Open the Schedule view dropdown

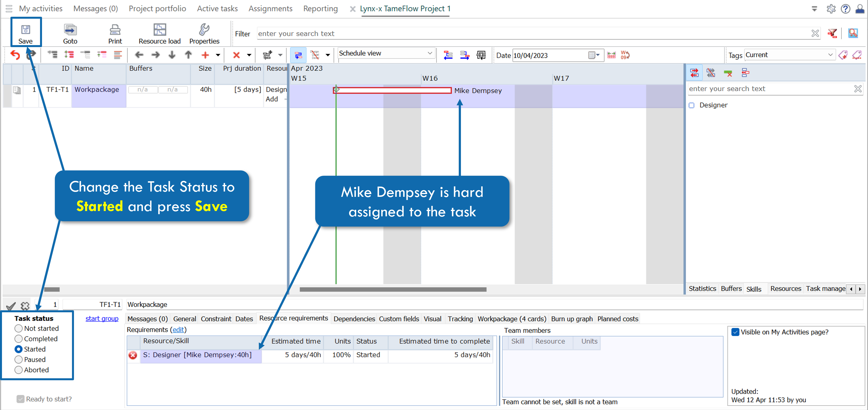[x=386, y=54]
